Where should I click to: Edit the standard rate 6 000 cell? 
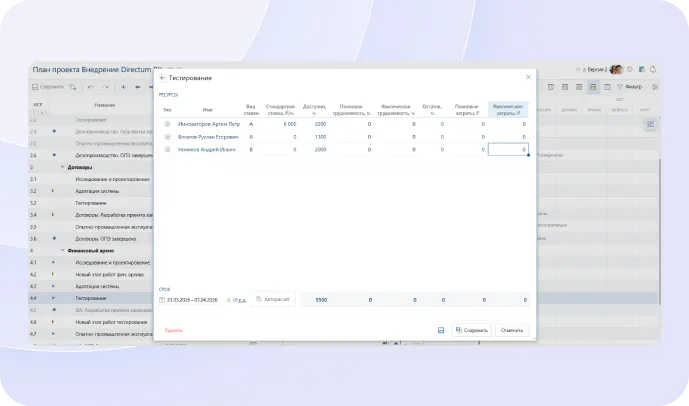pyautogui.click(x=282, y=124)
